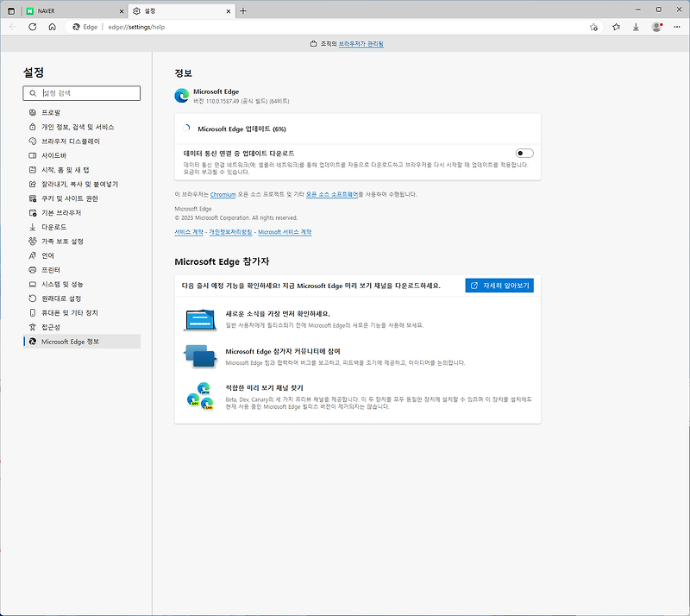The height and width of the screenshot is (616, 690).
Task: Open 언어 settings
Action: pos(82,256)
